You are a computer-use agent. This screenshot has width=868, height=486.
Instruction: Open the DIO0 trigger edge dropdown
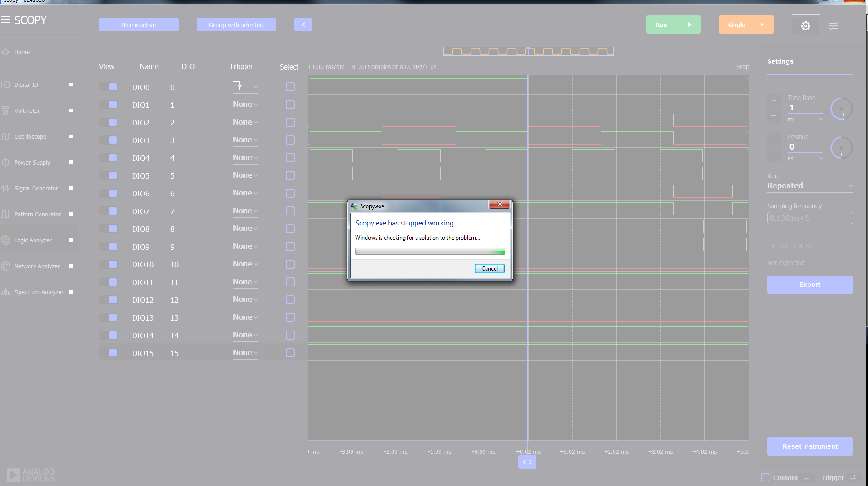coord(245,86)
